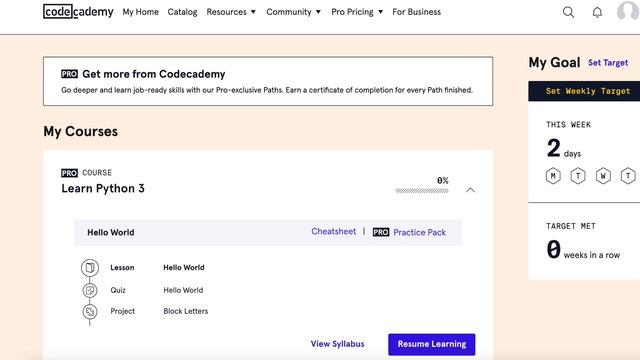Image resolution: width=640 pixels, height=360 pixels.
Task: Open the notifications bell
Action: click(x=597, y=12)
